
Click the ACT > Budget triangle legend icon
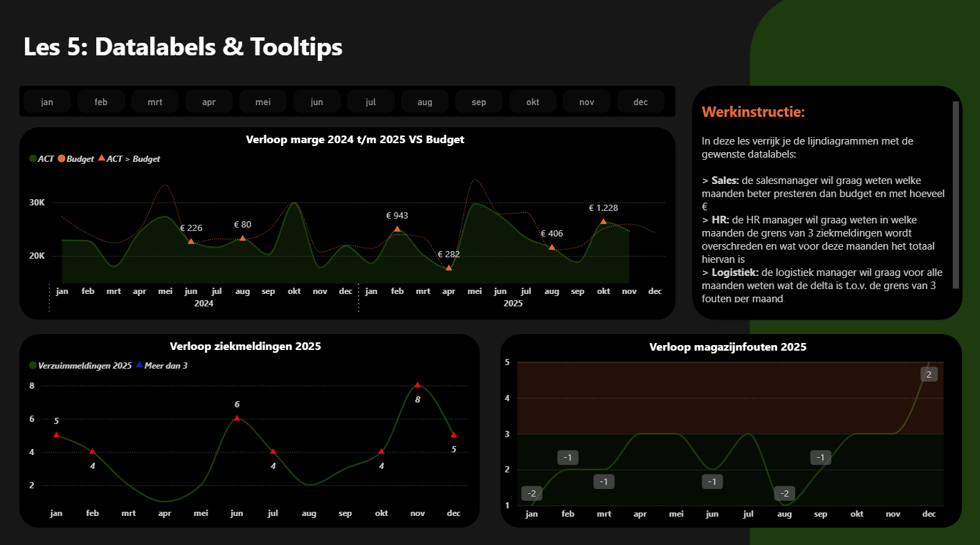coord(102,158)
